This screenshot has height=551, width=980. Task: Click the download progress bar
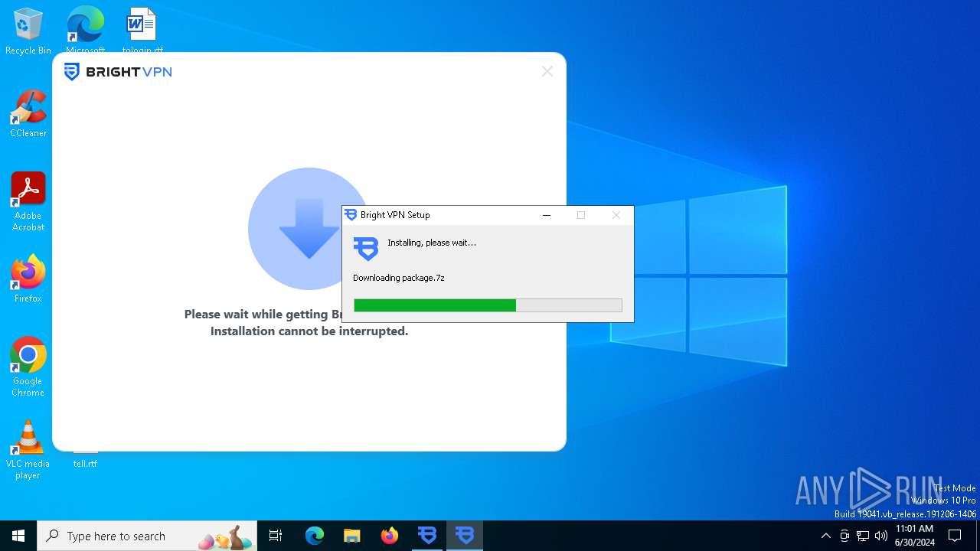[x=488, y=305]
